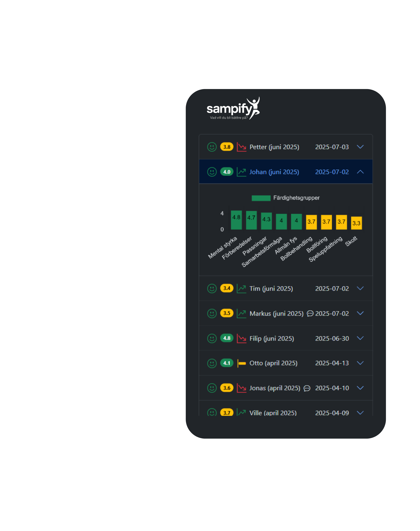Click the Mental styrka 4.8 bar
The image size is (420, 531).
[x=236, y=220]
